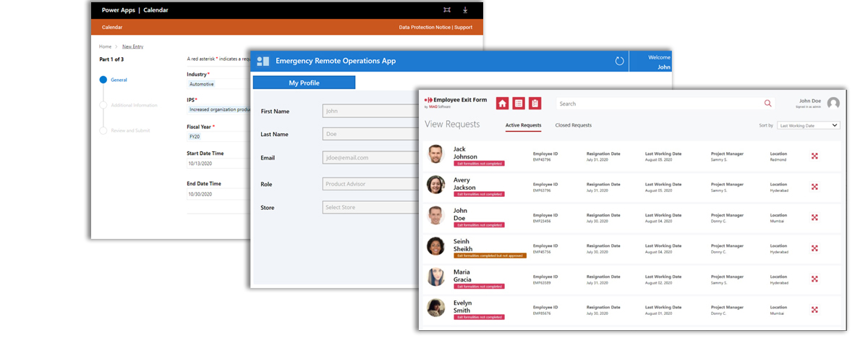Click employee ID EMP43796
The width and height of the screenshot is (868, 362).
tap(542, 159)
